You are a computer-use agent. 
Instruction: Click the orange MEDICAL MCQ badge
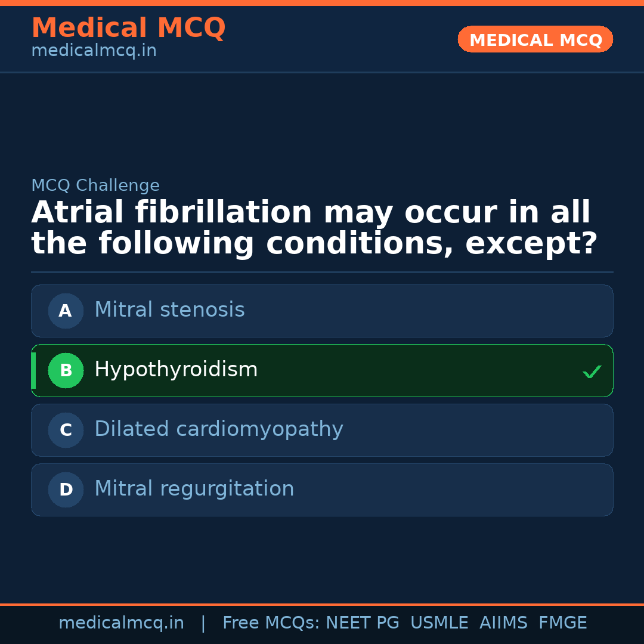point(535,39)
